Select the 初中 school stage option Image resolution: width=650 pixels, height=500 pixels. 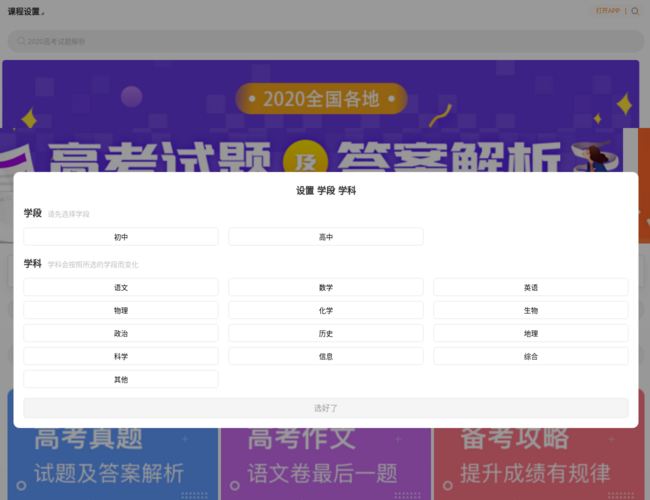click(121, 237)
